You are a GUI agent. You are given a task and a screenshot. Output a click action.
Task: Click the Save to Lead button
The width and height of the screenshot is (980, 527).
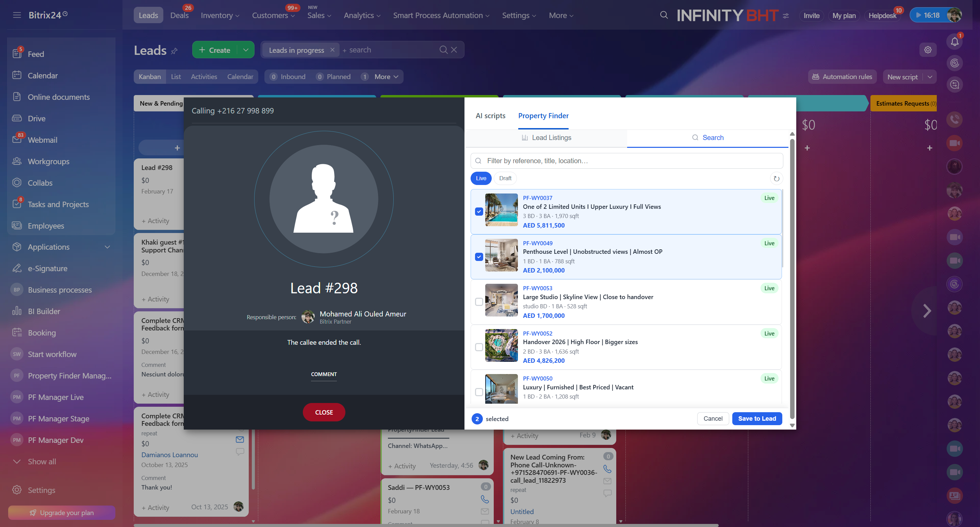(x=757, y=418)
